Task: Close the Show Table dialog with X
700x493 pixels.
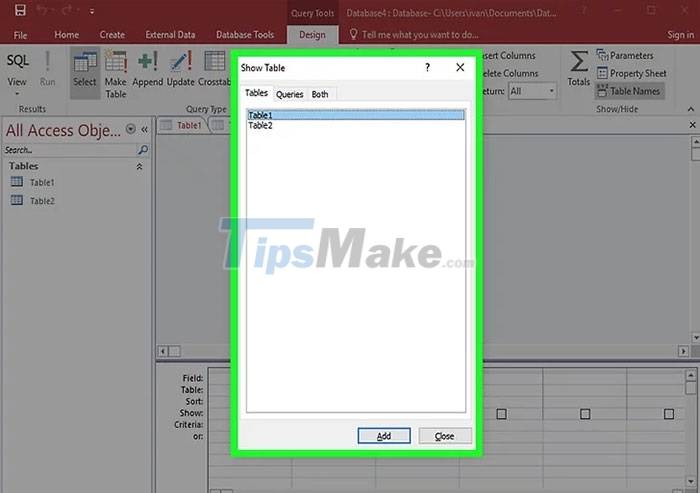Action: tap(460, 67)
